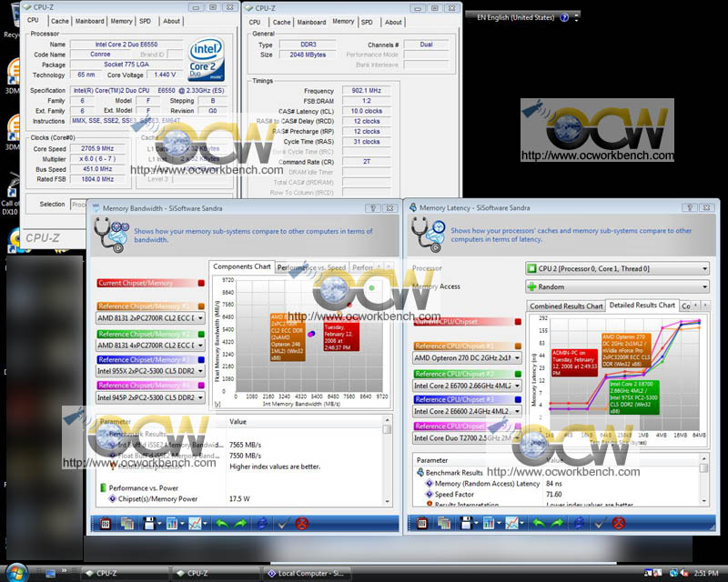Image resolution: width=728 pixels, height=582 pixels.
Task: Click red cancel icon in Memory Latency toolbar
Action: 619,524
